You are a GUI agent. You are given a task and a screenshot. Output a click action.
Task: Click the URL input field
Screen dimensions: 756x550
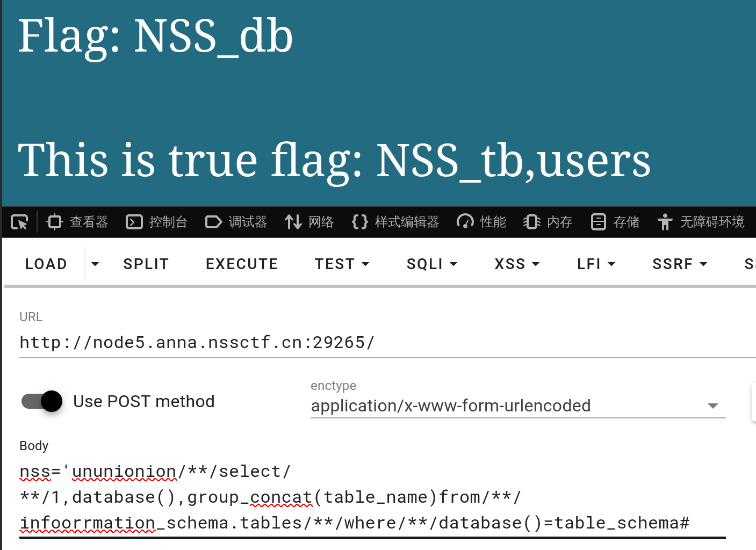tap(376, 343)
